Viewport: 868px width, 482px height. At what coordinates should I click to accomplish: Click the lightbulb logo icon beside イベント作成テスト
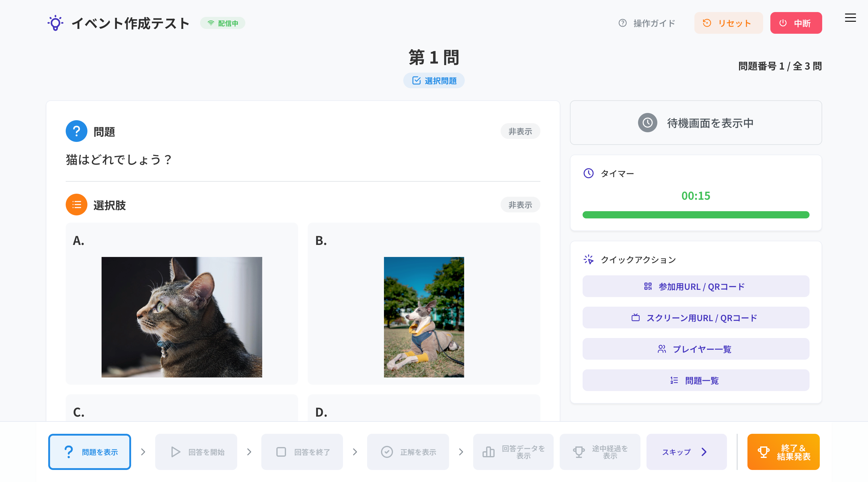click(55, 23)
